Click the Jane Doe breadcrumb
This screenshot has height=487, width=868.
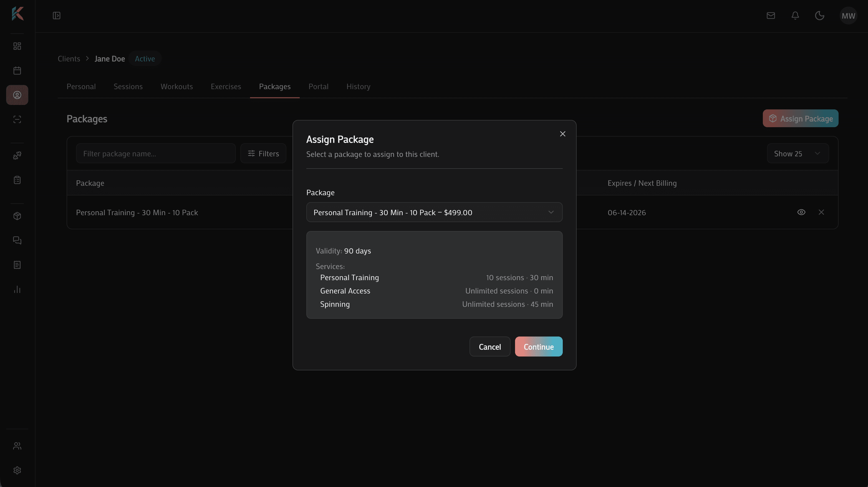[x=110, y=59]
